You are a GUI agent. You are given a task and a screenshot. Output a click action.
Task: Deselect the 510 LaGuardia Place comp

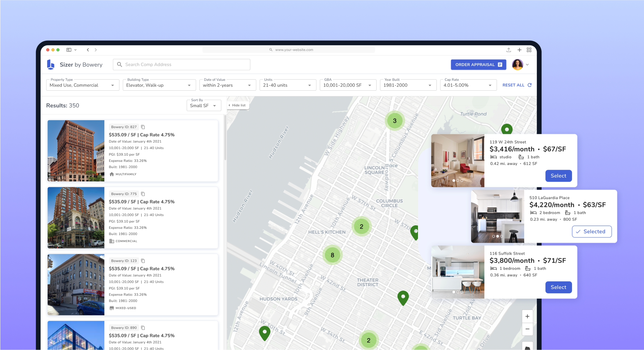coord(591,231)
